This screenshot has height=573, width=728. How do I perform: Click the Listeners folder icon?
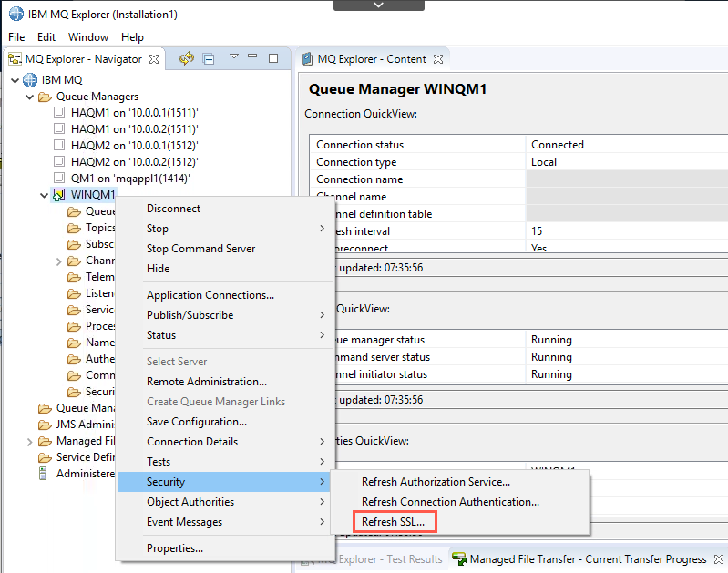75,293
